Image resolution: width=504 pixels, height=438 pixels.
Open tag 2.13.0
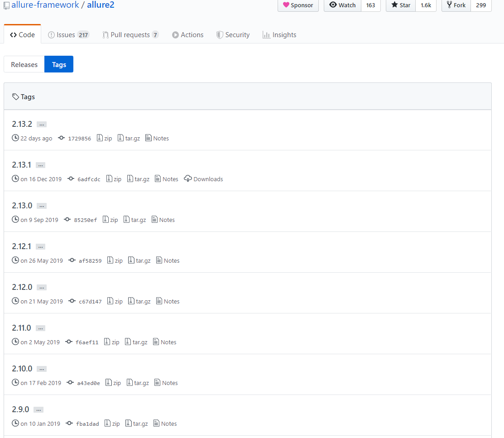pos(22,206)
